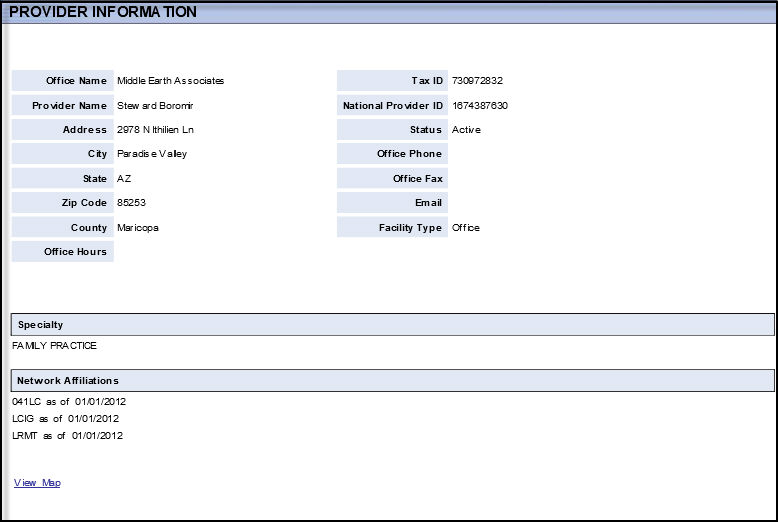778x522 pixels.
Task: Click the state value AZ
Action: [x=124, y=179]
